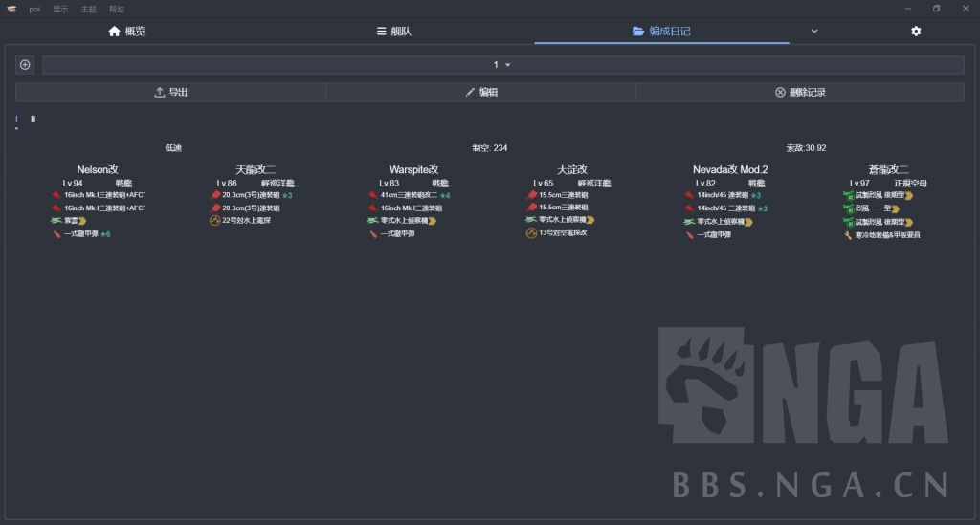The image size is (980, 525).
Task: Click the poi app logo icon
Action: 11,9
